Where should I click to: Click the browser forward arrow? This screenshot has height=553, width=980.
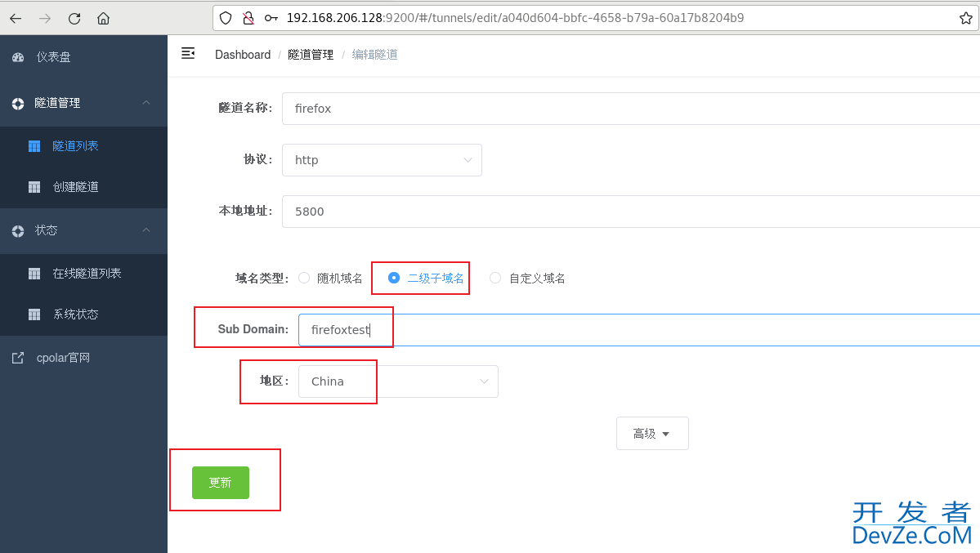pyautogui.click(x=45, y=19)
